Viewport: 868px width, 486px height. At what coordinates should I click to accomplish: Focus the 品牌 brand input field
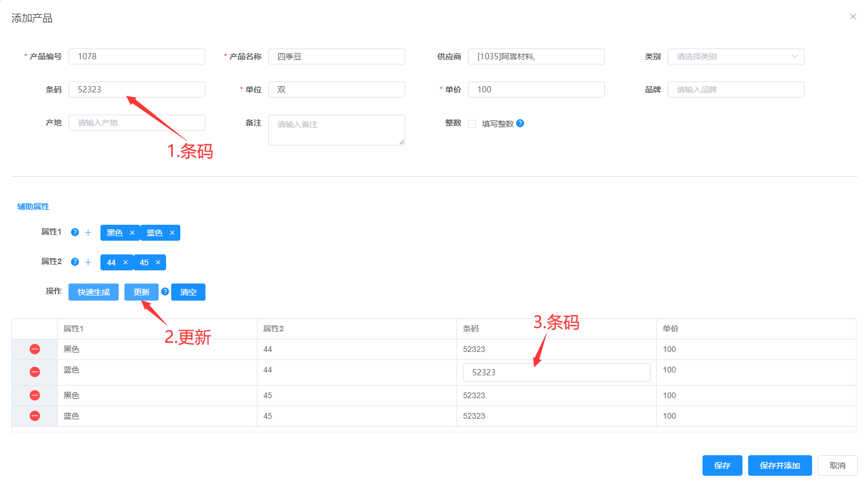pos(736,90)
